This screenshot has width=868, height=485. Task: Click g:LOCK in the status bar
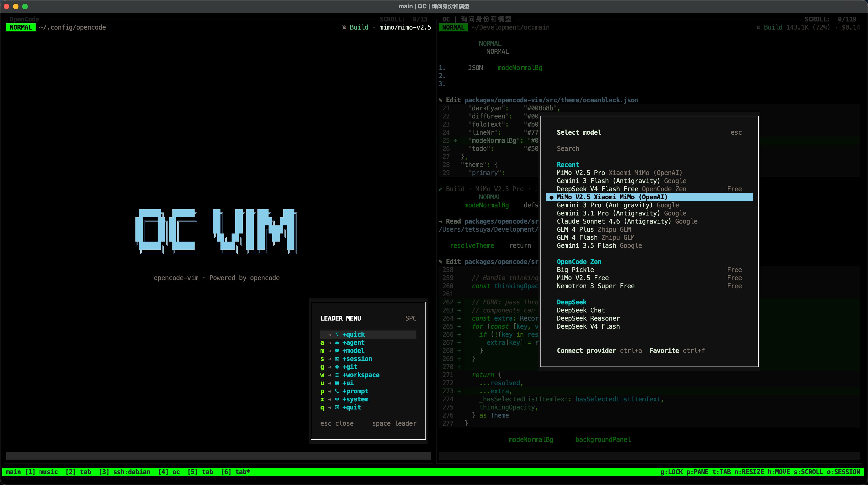[671, 472]
